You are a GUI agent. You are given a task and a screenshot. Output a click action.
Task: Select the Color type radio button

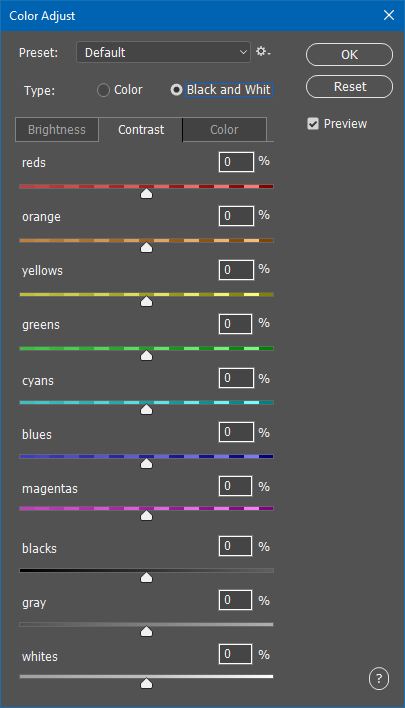pyautogui.click(x=103, y=90)
